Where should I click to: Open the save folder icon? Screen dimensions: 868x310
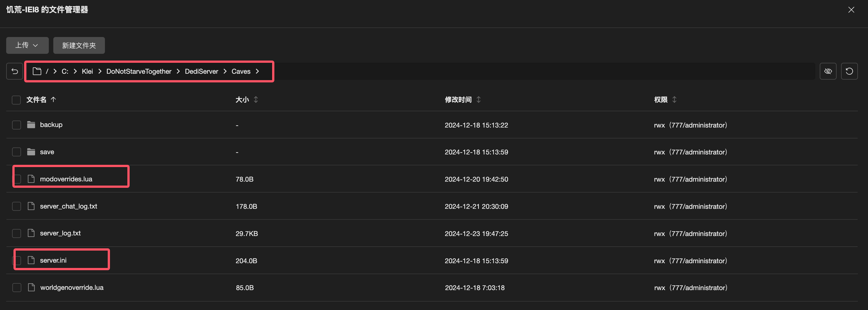click(x=31, y=152)
